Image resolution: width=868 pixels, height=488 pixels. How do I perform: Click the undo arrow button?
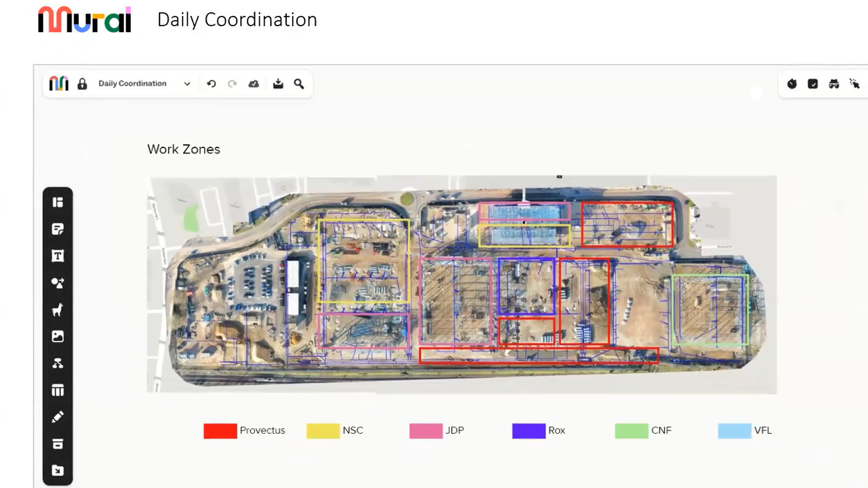pyautogui.click(x=211, y=84)
